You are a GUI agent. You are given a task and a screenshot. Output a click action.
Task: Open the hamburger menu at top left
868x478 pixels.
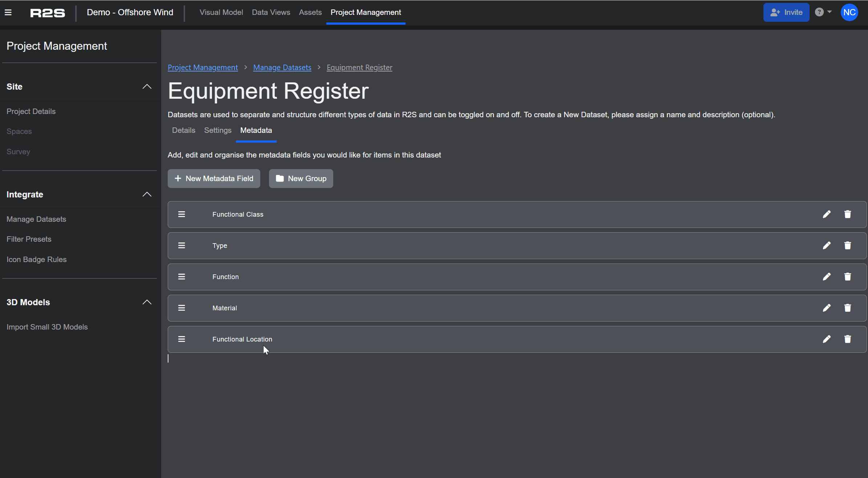point(8,13)
